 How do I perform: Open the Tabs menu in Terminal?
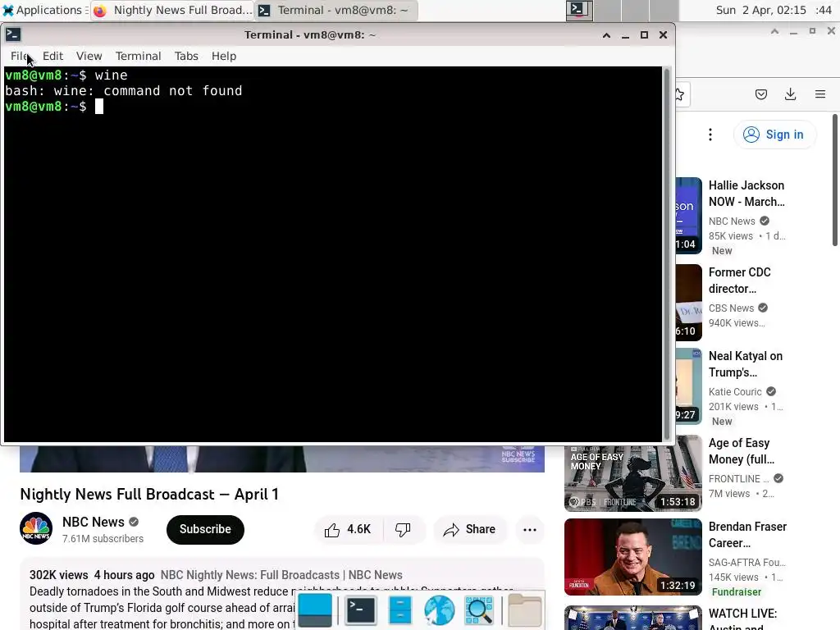pyautogui.click(x=186, y=56)
